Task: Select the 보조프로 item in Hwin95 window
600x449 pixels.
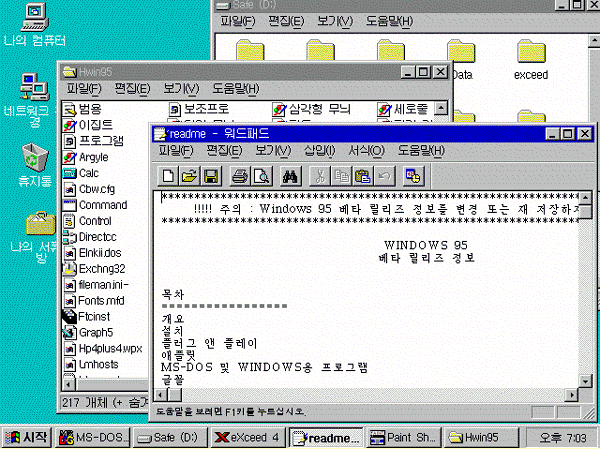Action: 199,109
